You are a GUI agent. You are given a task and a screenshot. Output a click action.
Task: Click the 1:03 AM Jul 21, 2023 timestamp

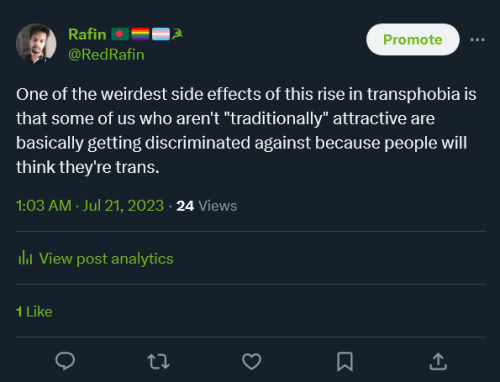(90, 206)
